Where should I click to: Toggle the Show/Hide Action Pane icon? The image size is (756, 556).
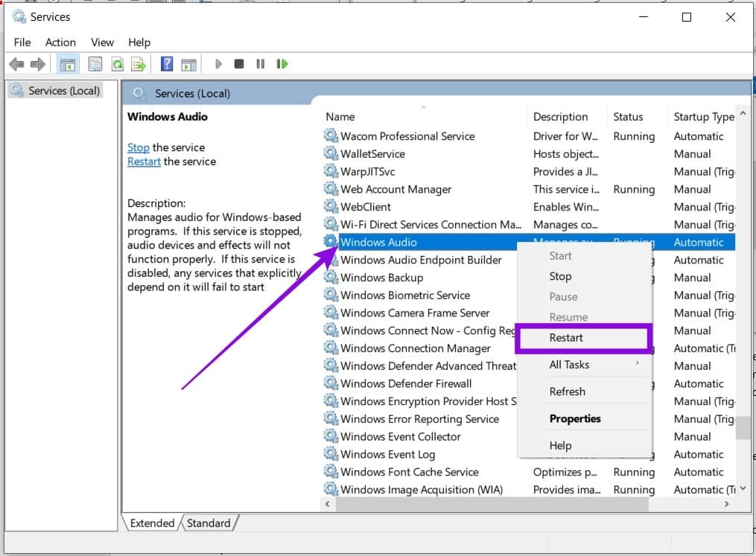pyautogui.click(x=188, y=64)
